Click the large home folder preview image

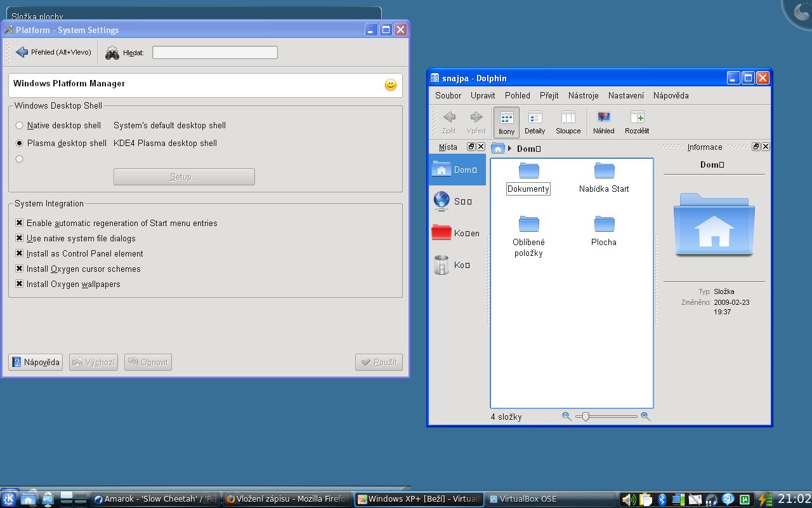coord(714,225)
